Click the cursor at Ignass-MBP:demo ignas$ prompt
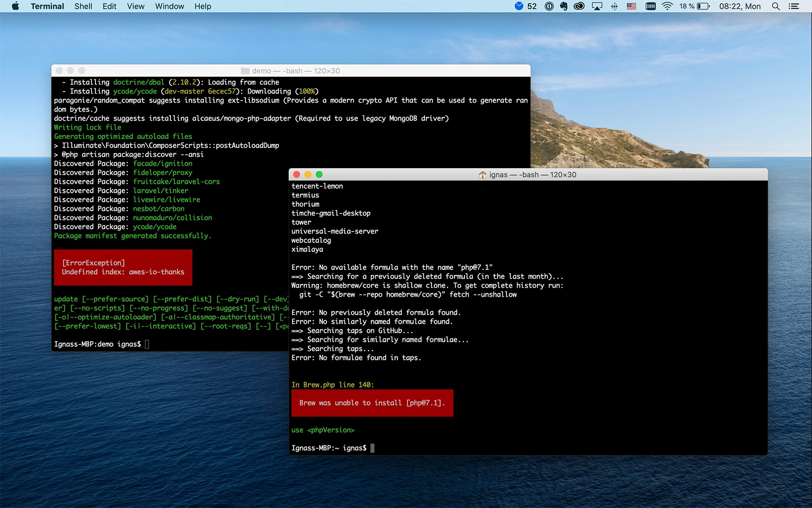 coord(147,344)
